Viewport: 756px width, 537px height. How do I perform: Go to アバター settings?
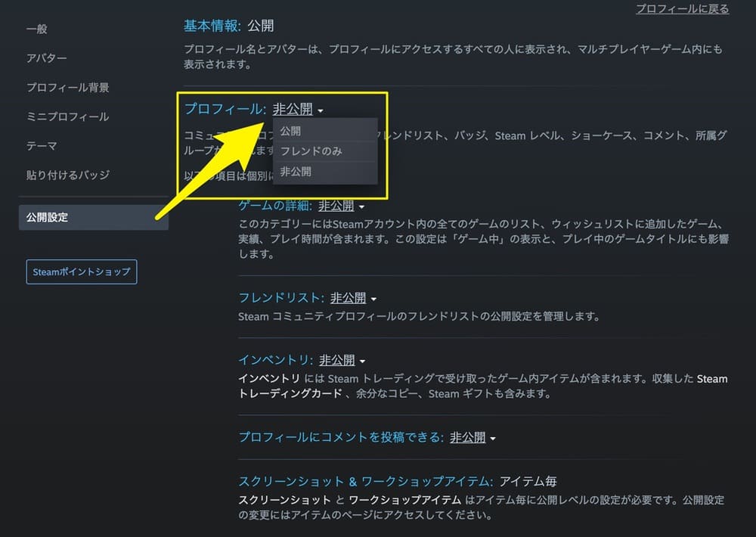pos(47,58)
